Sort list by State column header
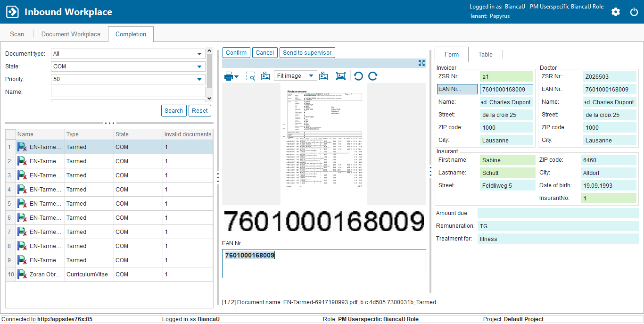 pyautogui.click(x=138, y=134)
